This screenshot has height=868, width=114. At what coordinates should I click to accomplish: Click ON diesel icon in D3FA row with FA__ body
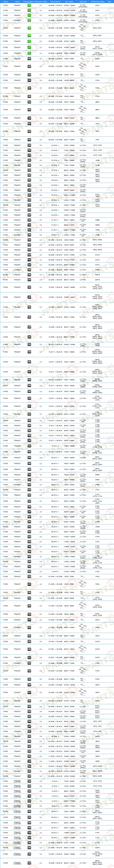(29, 59)
